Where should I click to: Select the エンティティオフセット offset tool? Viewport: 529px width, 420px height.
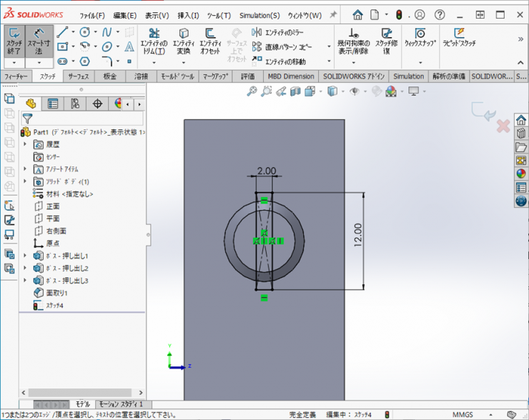[x=210, y=41]
